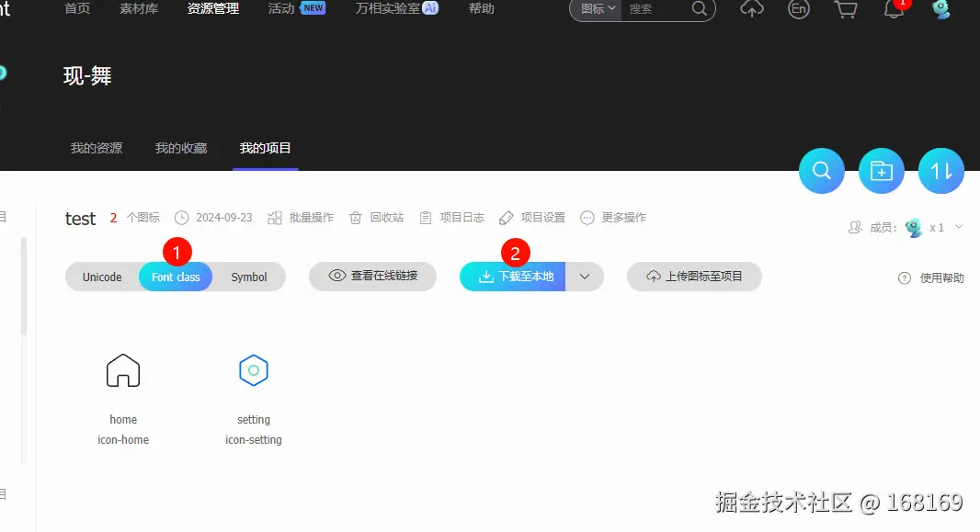
Task: Click the notification bell icon
Action: pos(894,10)
